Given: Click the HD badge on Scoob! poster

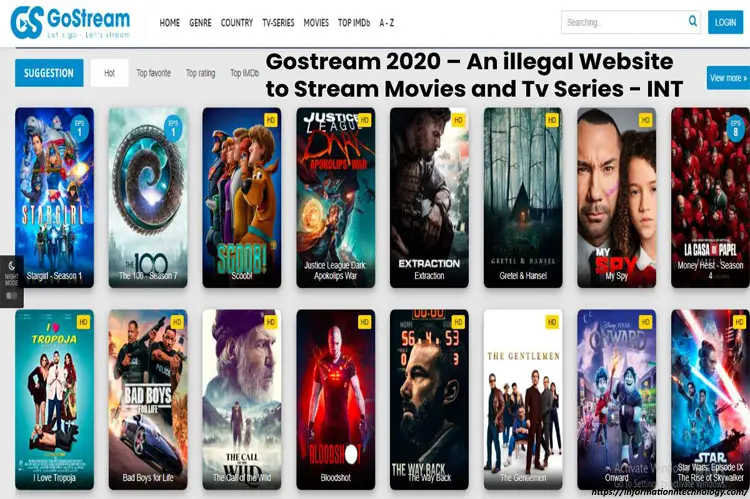Looking at the screenshot, I should pos(271,120).
